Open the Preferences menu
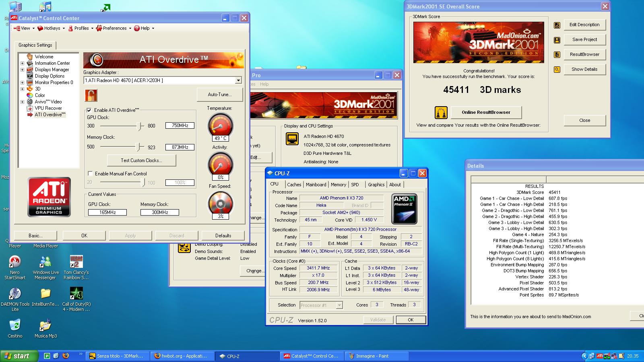This screenshot has width=644, height=362. pyautogui.click(x=114, y=28)
